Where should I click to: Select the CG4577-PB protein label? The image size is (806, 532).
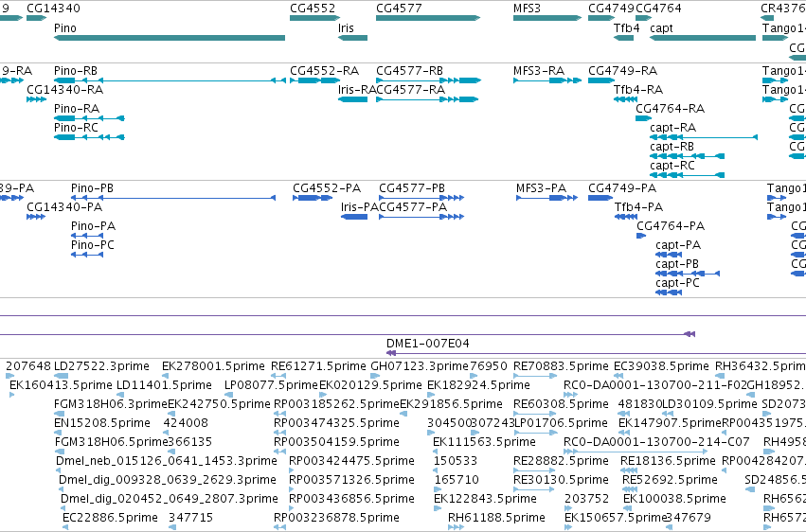point(412,188)
